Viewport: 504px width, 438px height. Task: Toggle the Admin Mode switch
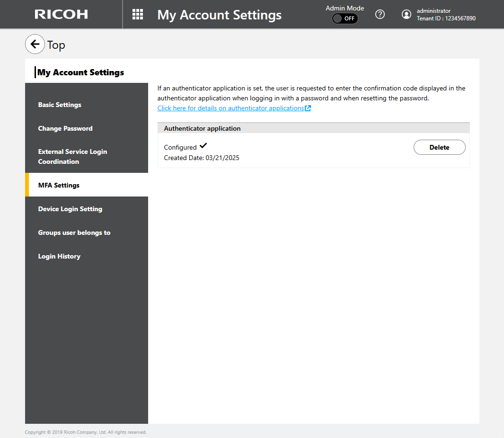pyautogui.click(x=345, y=18)
